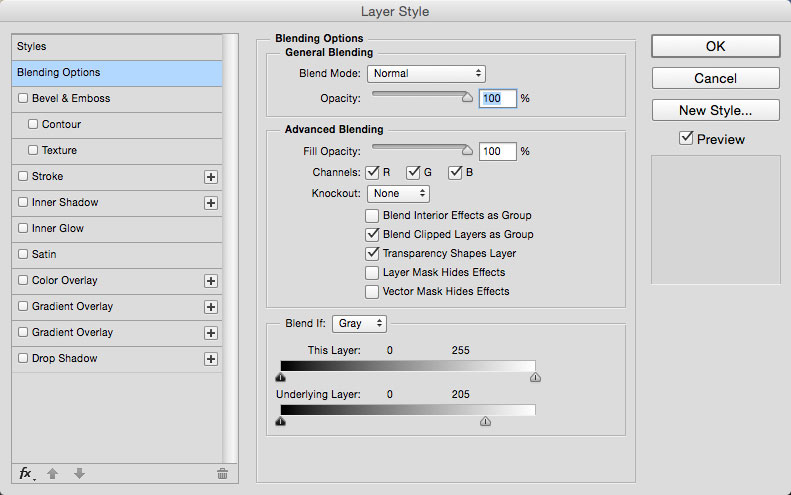The width and height of the screenshot is (791, 495).
Task: Open the Blend If Gray dropdown
Action: click(359, 323)
